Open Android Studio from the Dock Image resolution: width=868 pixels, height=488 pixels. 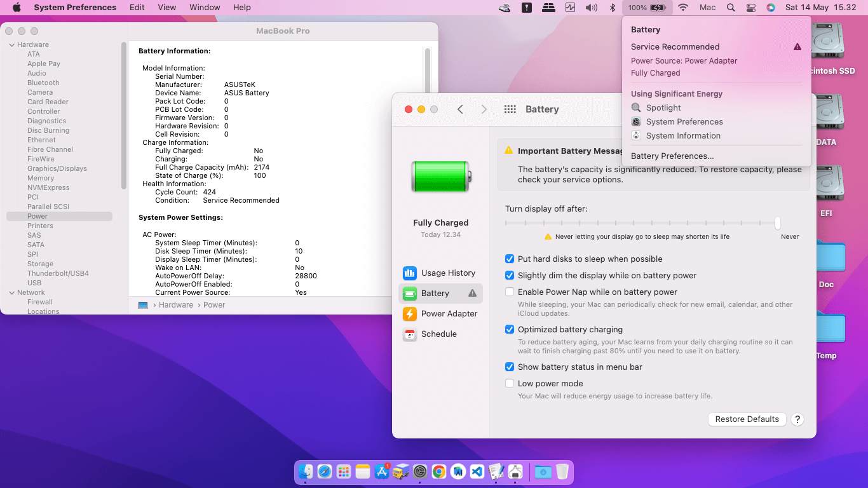click(458, 471)
